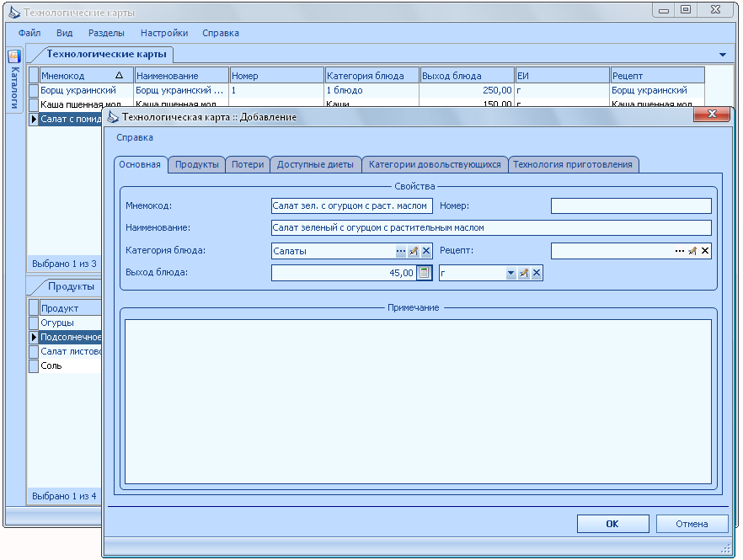Click Номер input field
Screen dimensions: 743x560
coord(631,206)
